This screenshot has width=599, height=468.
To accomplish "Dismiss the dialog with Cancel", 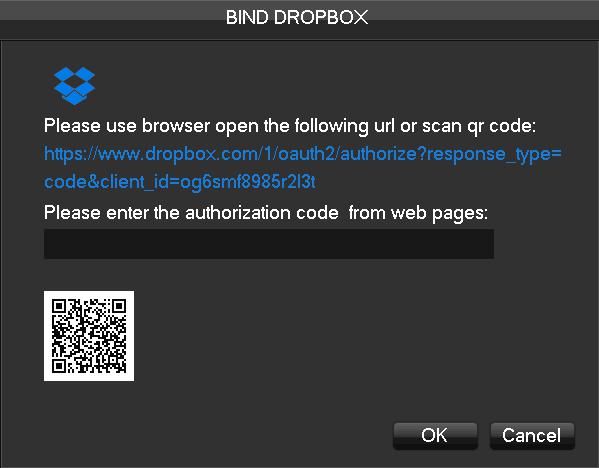I will point(532,436).
